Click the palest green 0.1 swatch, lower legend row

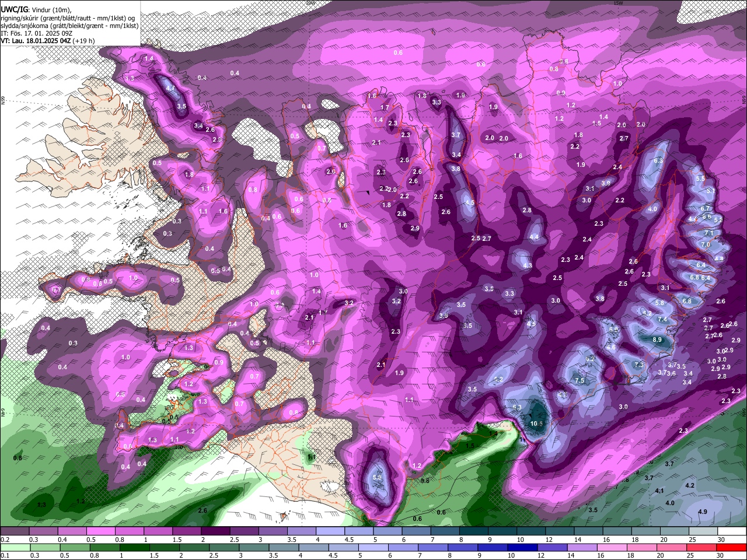tap(15, 547)
